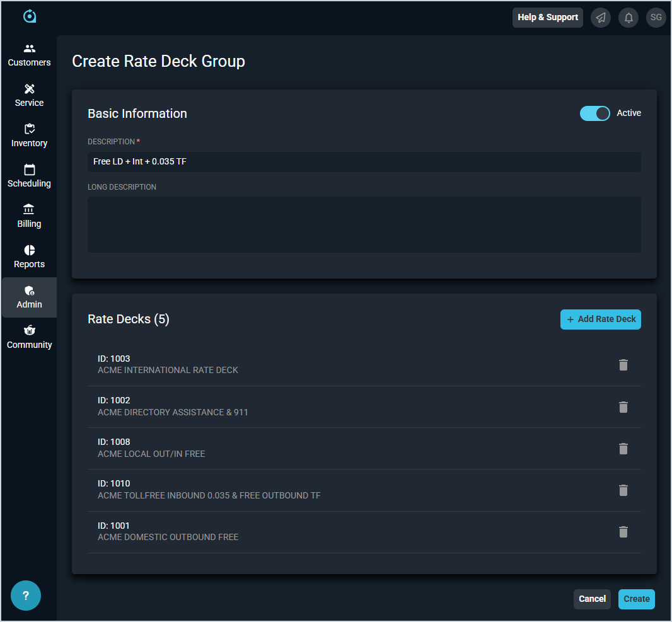Open the Scheduling sidebar section
This screenshot has height=622, width=672.
click(29, 176)
